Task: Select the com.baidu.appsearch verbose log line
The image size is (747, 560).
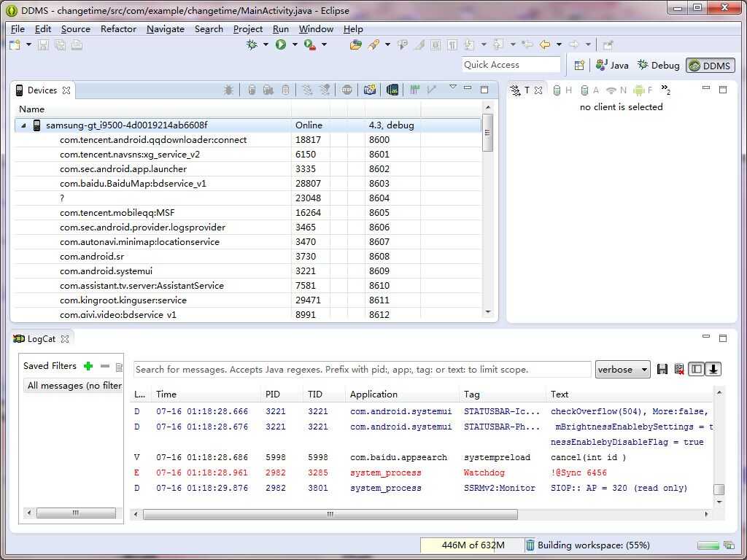Action: [422, 458]
